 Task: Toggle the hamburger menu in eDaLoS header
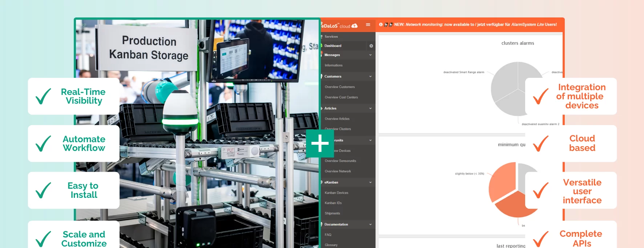click(368, 25)
